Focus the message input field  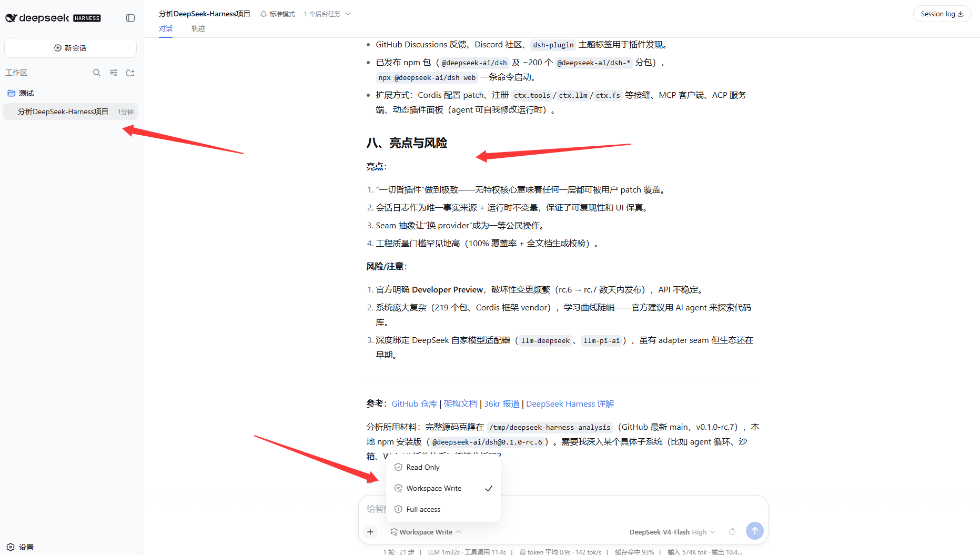[563, 509]
